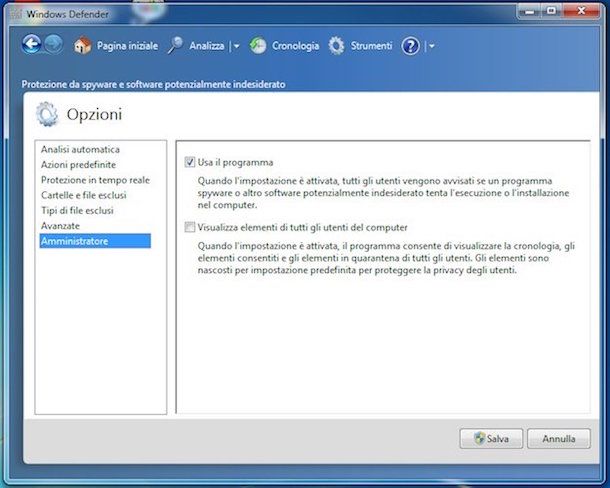Open Pagina iniziale from the toolbar
The width and height of the screenshot is (610, 488).
127,46
